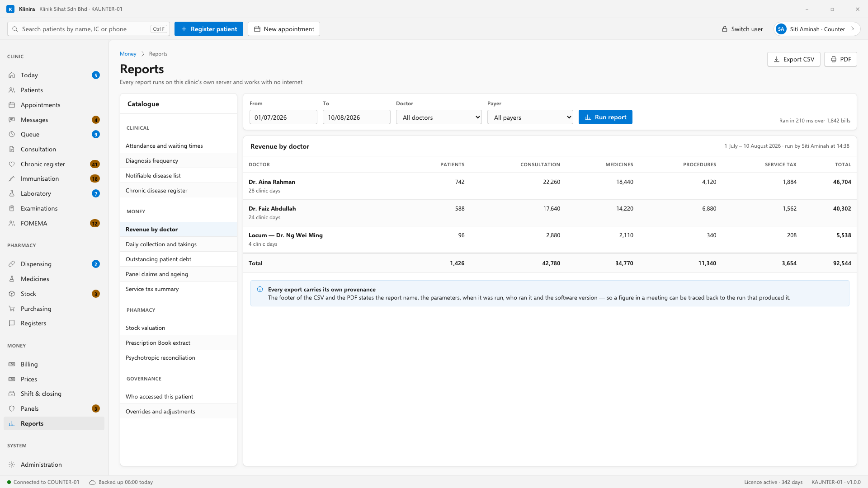Click Register patient button
Image resolution: width=868 pixels, height=488 pixels.
point(208,29)
